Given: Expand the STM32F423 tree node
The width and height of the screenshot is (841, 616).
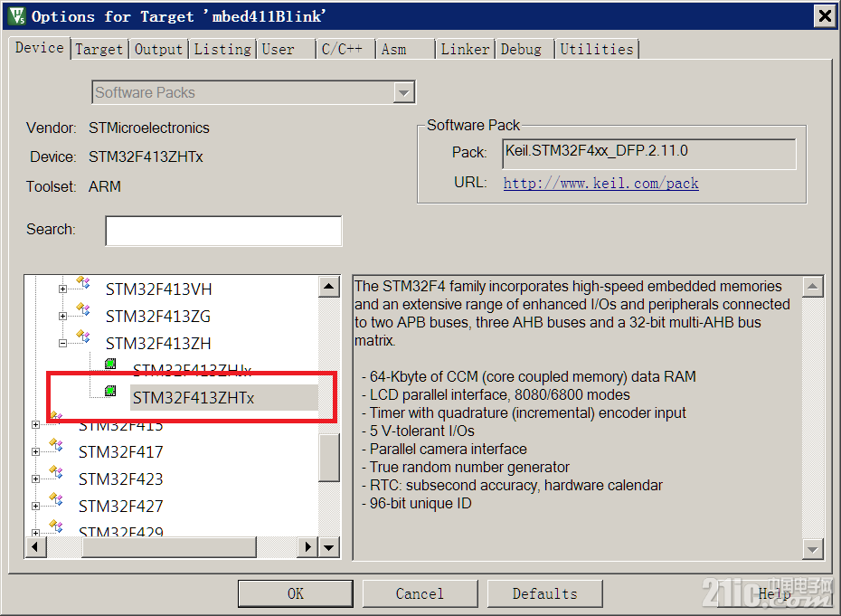Looking at the screenshot, I should tap(35, 479).
